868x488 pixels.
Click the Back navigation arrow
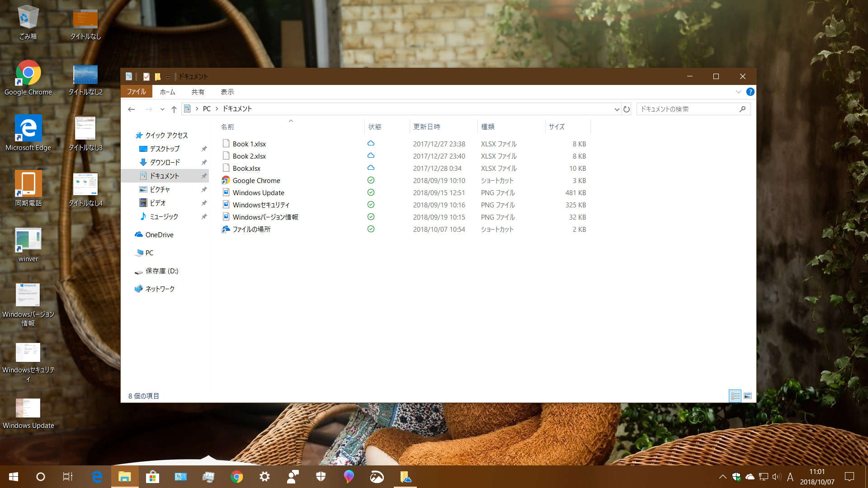(132, 109)
